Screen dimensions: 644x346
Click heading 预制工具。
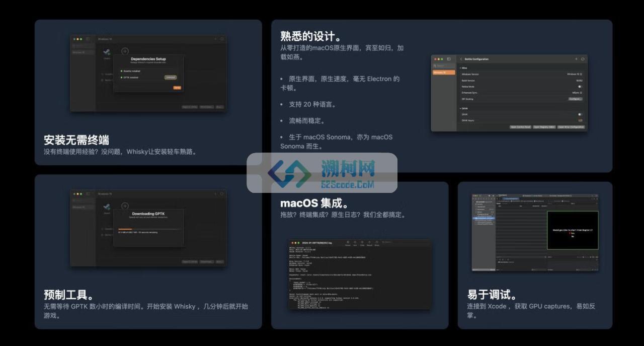pos(68,295)
